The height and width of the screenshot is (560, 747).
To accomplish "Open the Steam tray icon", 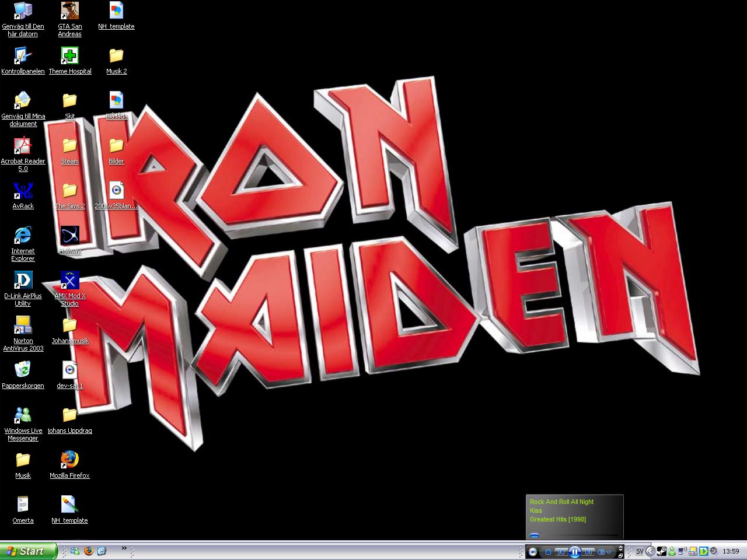I will [x=662, y=551].
